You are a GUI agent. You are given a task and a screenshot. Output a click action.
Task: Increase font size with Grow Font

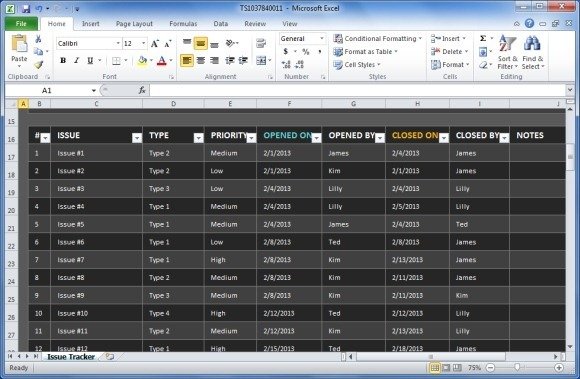point(155,44)
